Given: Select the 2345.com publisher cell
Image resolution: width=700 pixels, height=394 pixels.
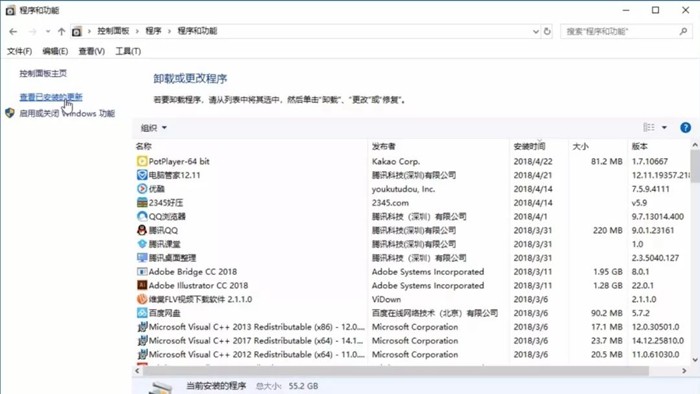Looking at the screenshot, I should coord(390,203).
